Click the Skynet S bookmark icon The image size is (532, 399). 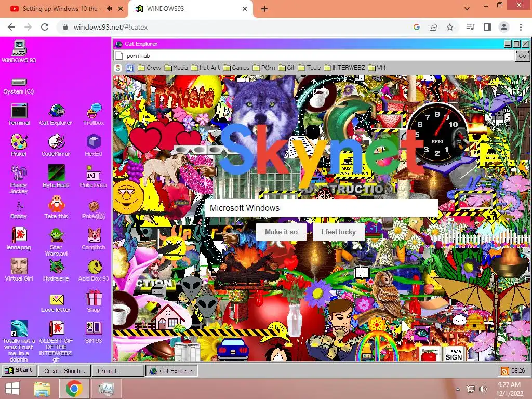point(118,68)
